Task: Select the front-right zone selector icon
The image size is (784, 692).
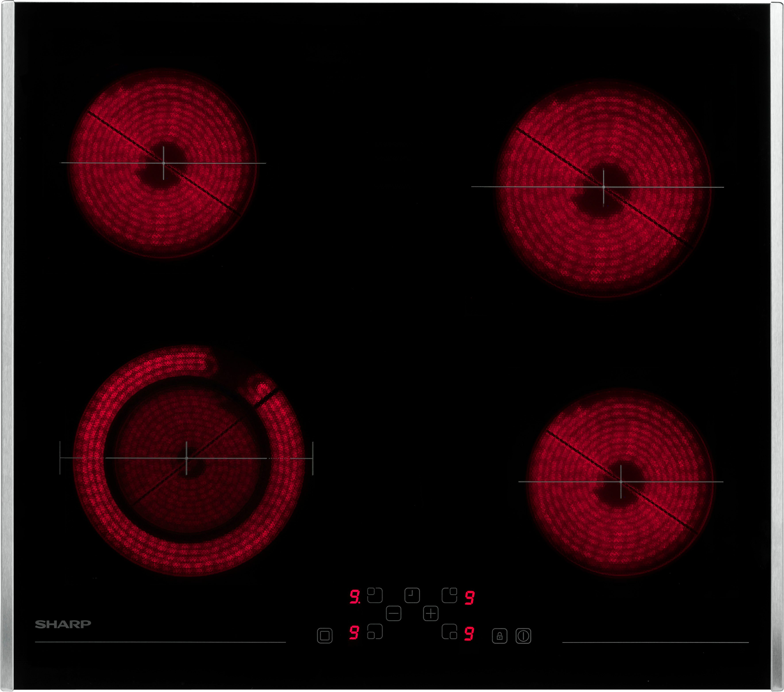Action: click(449, 631)
